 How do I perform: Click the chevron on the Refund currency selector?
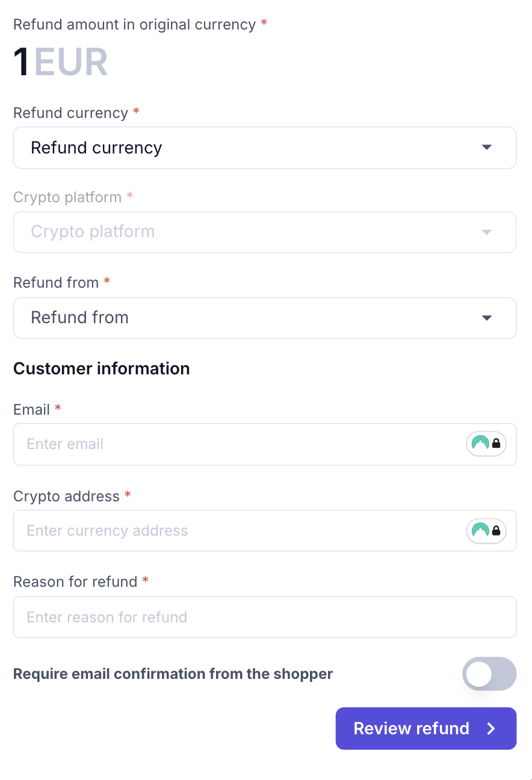(486, 147)
